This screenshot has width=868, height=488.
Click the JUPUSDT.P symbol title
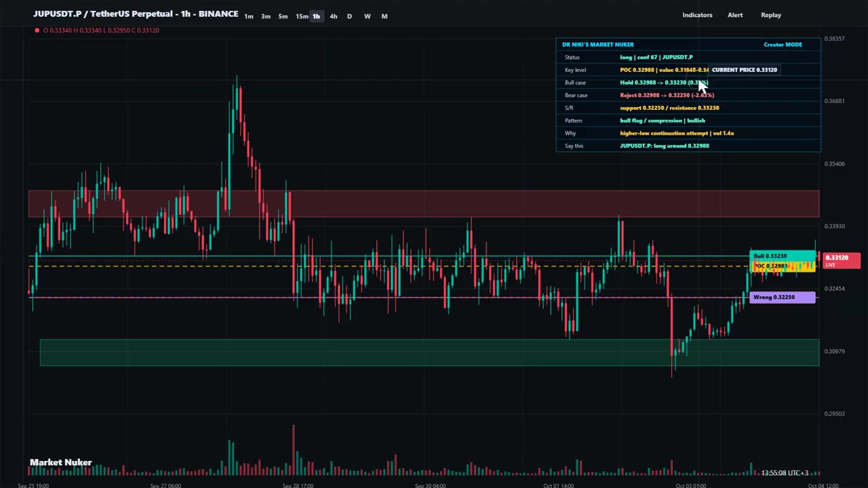pos(136,14)
